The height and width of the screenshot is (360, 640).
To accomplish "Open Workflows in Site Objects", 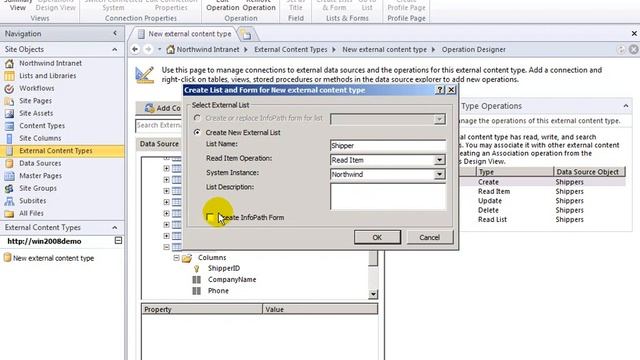I will pyautogui.click(x=36, y=88).
